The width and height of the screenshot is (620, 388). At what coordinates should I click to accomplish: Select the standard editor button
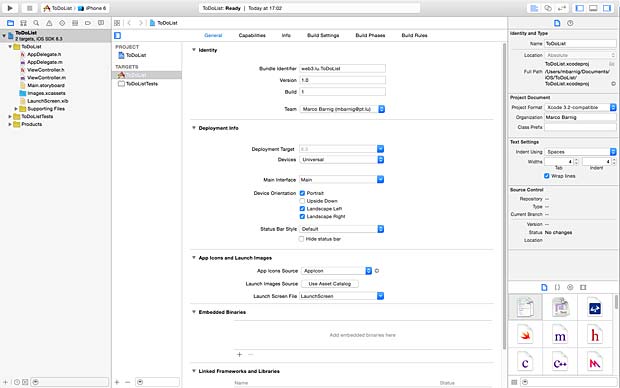pyautogui.click(x=534, y=8)
